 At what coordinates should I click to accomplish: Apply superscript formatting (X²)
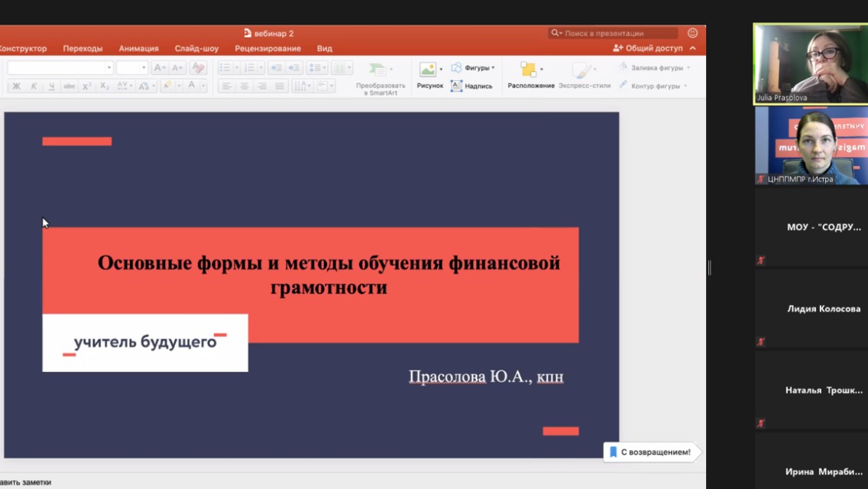pyautogui.click(x=86, y=86)
